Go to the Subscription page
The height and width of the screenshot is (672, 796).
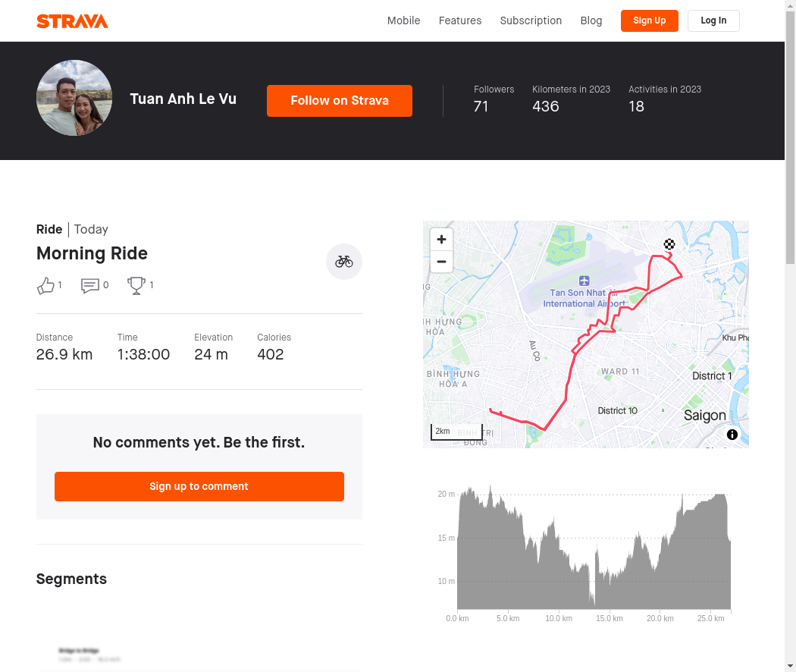click(x=531, y=20)
